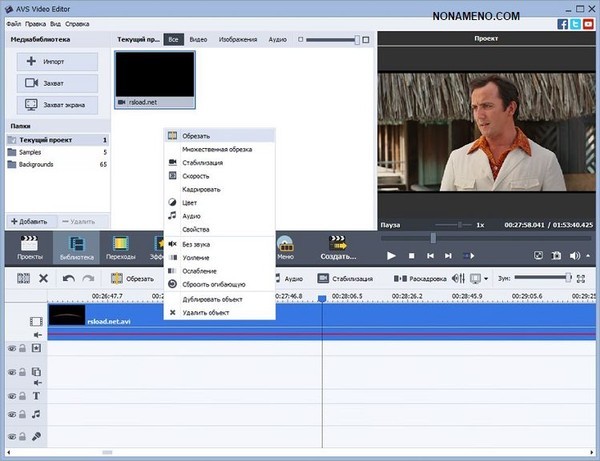Click the Импорт (Import) button

pyautogui.click(x=57, y=61)
